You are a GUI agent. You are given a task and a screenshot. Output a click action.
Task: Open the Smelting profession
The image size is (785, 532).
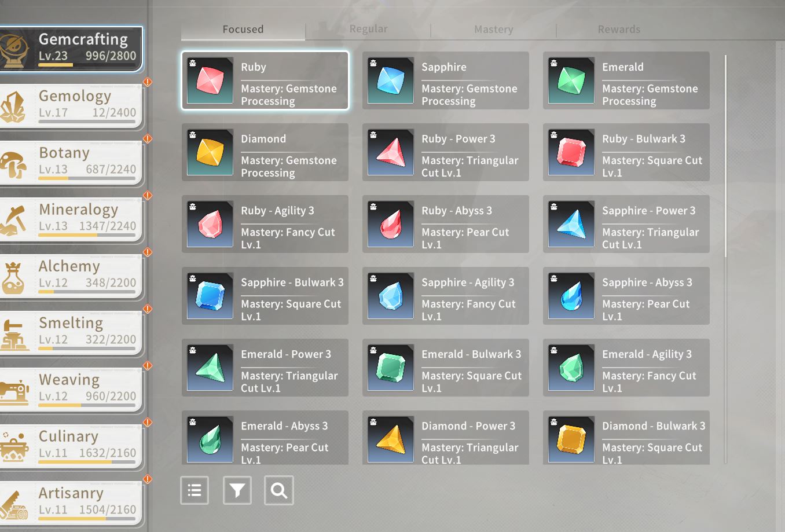tap(71, 333)
